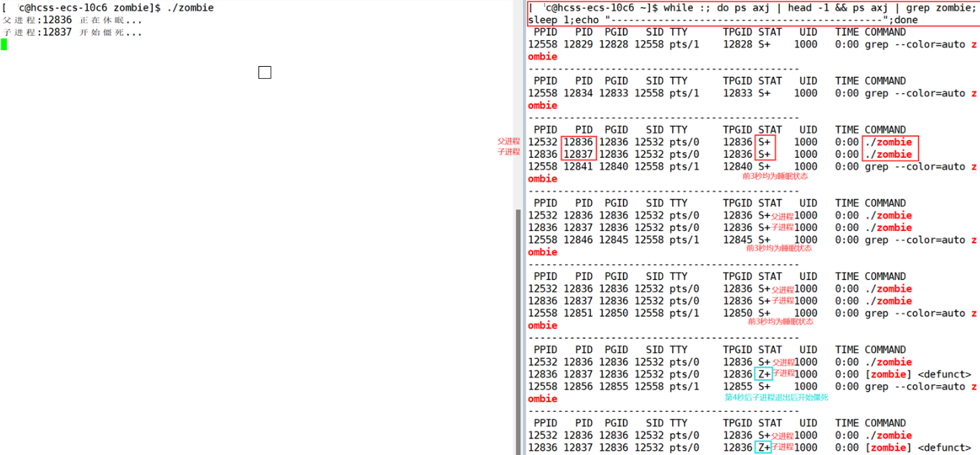
Task: Click TPGID column value 12840
Action: [x=738, y=166]
